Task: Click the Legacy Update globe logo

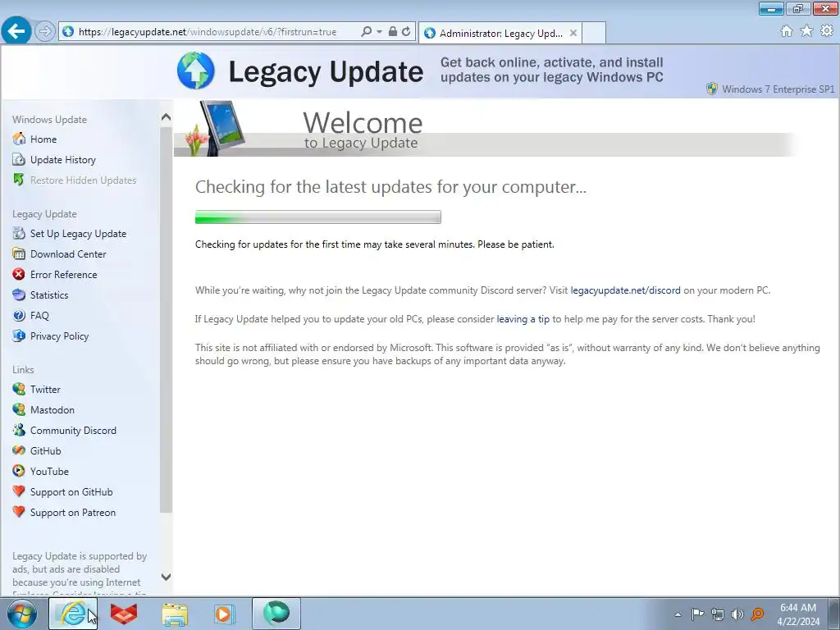Action: tap(196, 71)
